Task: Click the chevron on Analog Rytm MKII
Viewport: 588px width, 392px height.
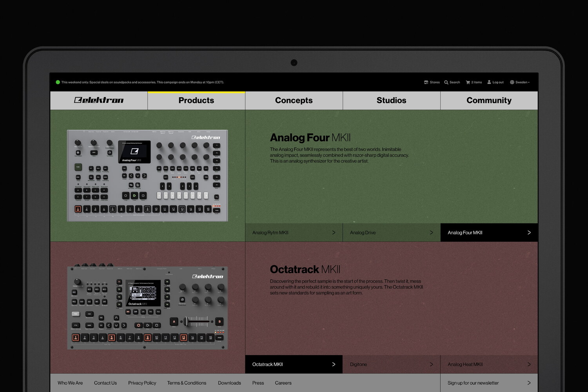Action: coord(334,232)
